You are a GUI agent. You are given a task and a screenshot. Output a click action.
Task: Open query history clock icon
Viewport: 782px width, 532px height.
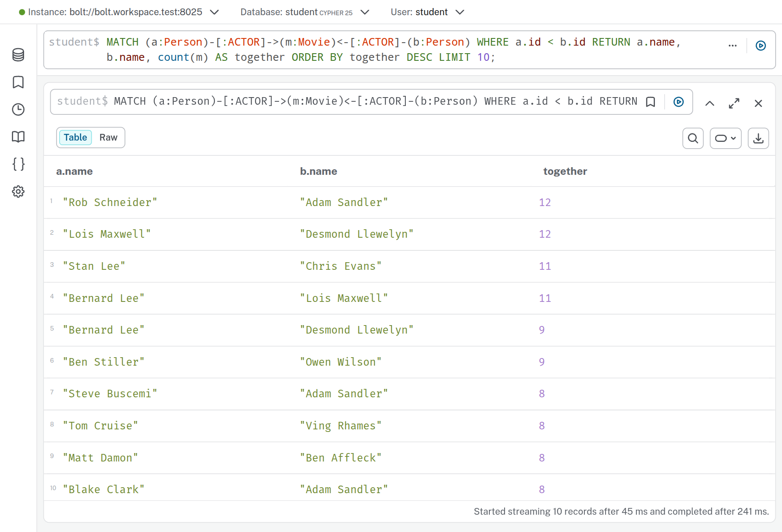tap(18, 110)
